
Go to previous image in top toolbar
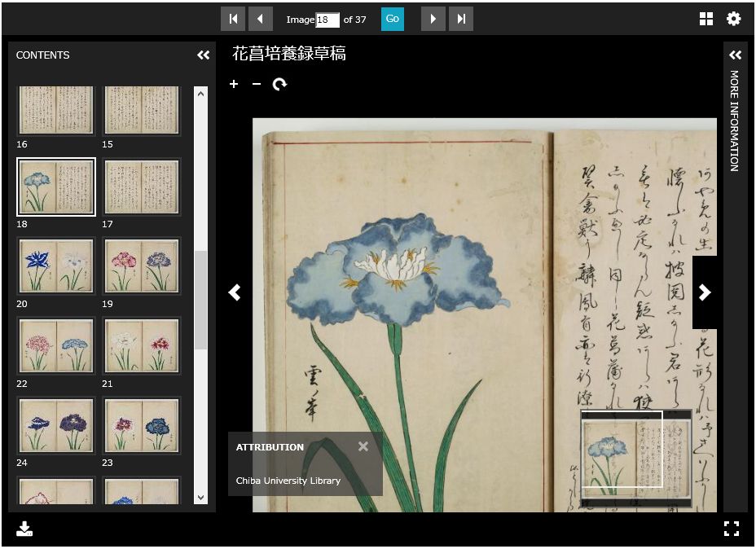coord(261,19)
